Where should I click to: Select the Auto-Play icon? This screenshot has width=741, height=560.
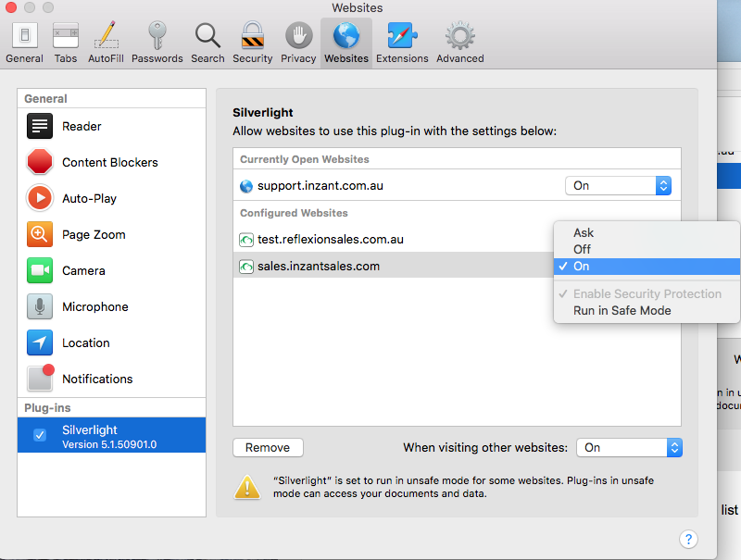(x=40, y=198)
